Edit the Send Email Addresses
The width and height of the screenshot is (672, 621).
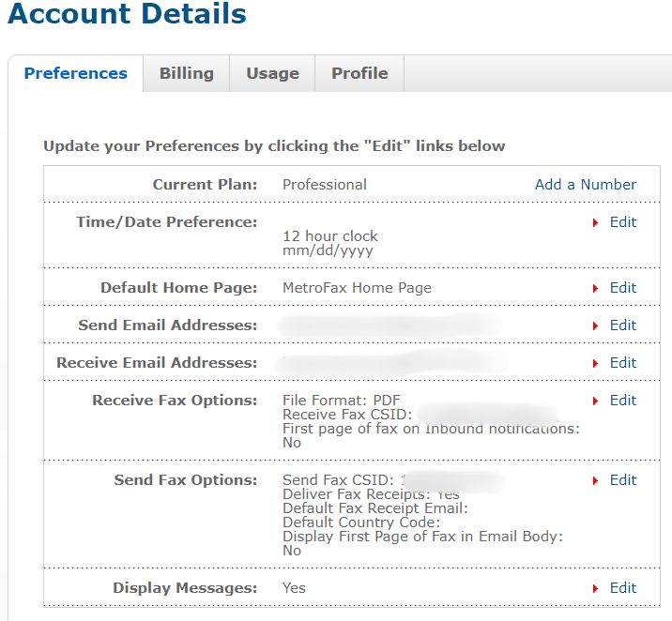623,326
